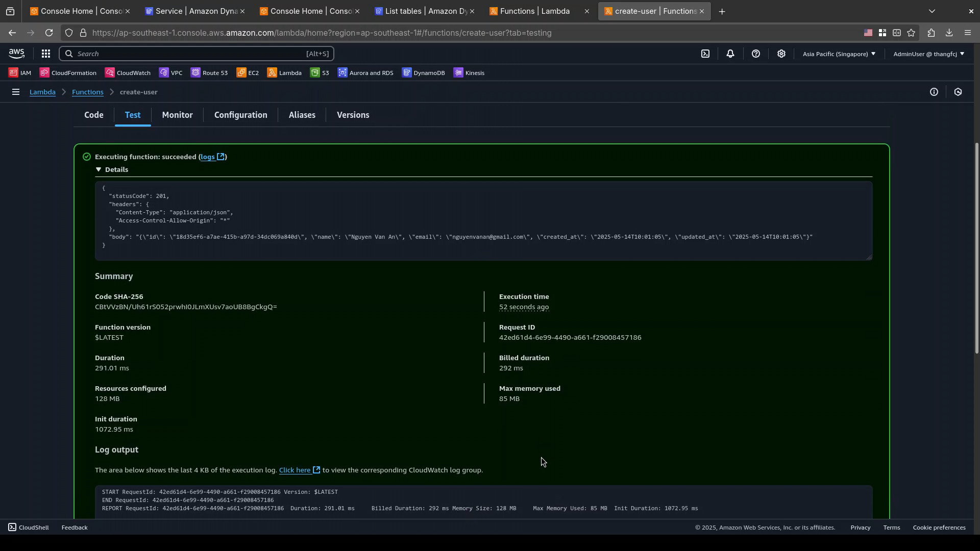Click the 85 MB max memory value

[509, 399]
